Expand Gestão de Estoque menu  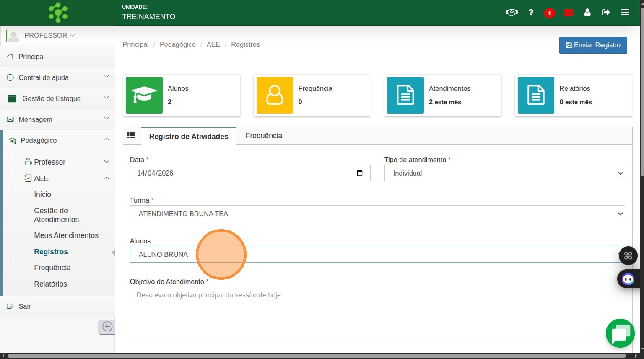tap(57, 98)
